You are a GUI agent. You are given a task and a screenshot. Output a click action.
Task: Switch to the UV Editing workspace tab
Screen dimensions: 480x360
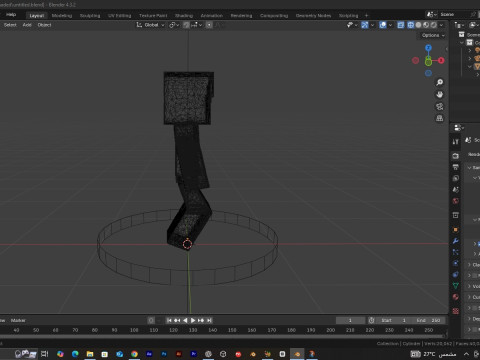click(119, 16)
